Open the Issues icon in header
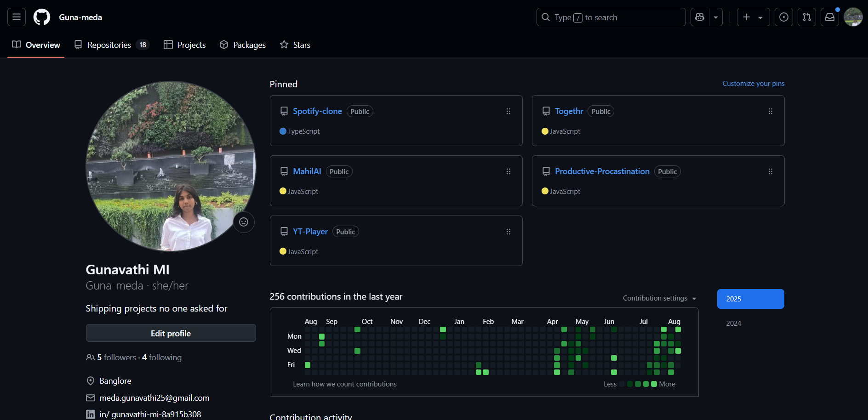The height and width of the screenshot is (420, 868). point(784,17)
